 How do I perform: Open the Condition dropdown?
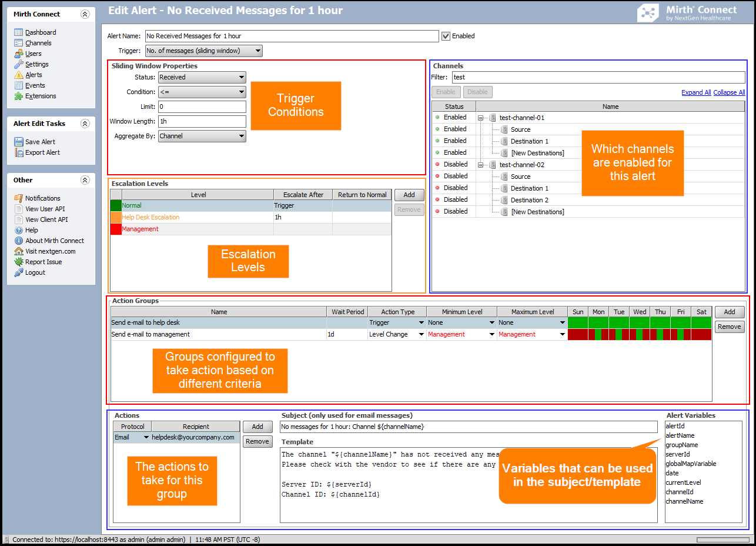click(202, 92)
